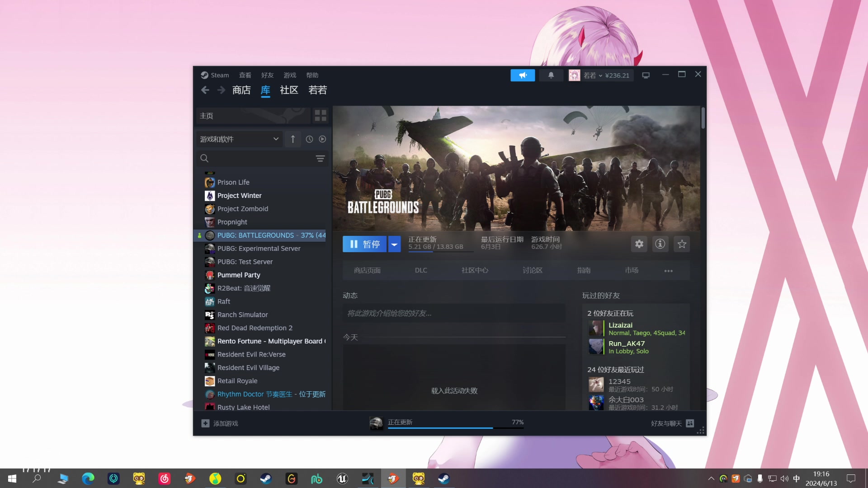The image size is (868, 488).
Task: Click the announcements megaphone icon
Action: (x=523, y=75)
